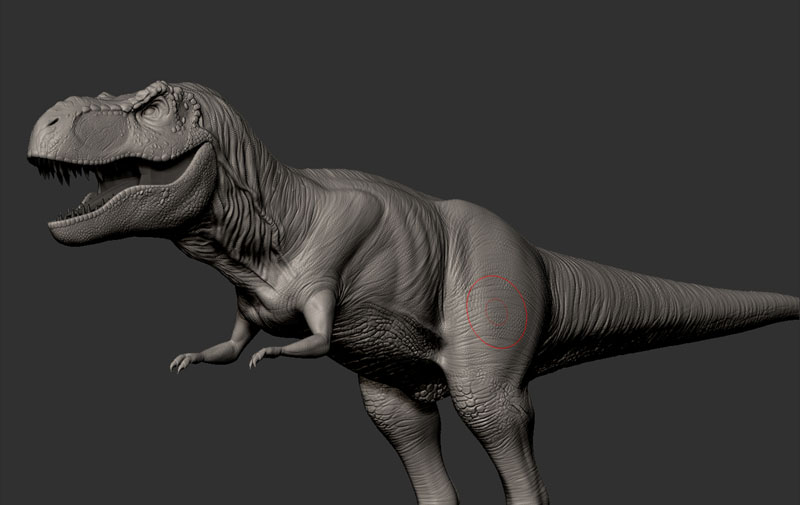This screenshot has width=800, height=505.
Task: Click the T-rex model's eye
Action: pyautogui.click(x=152, y=111)
